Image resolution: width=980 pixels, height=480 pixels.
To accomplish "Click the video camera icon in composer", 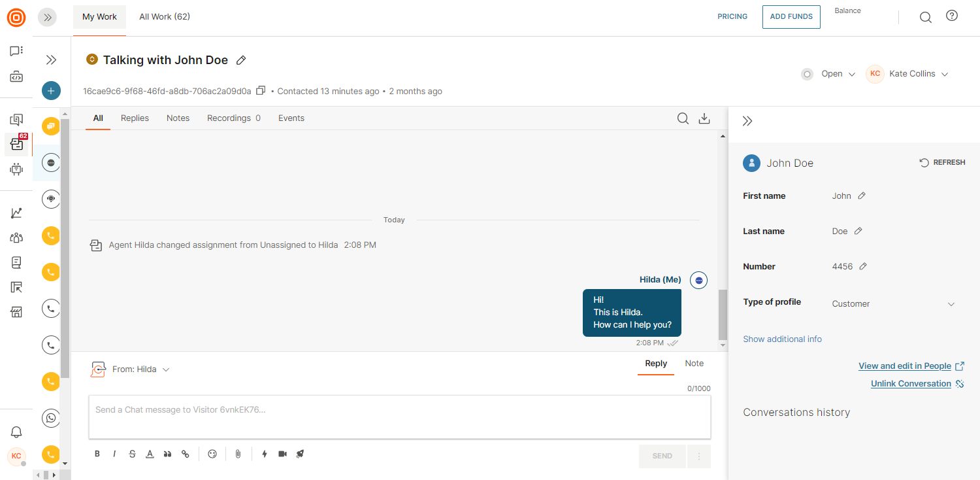I will [282, 454].
